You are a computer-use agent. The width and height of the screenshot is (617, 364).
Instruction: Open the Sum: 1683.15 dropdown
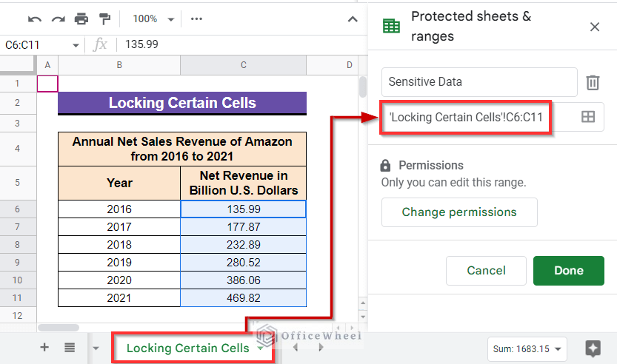click(x=527, y=349)
